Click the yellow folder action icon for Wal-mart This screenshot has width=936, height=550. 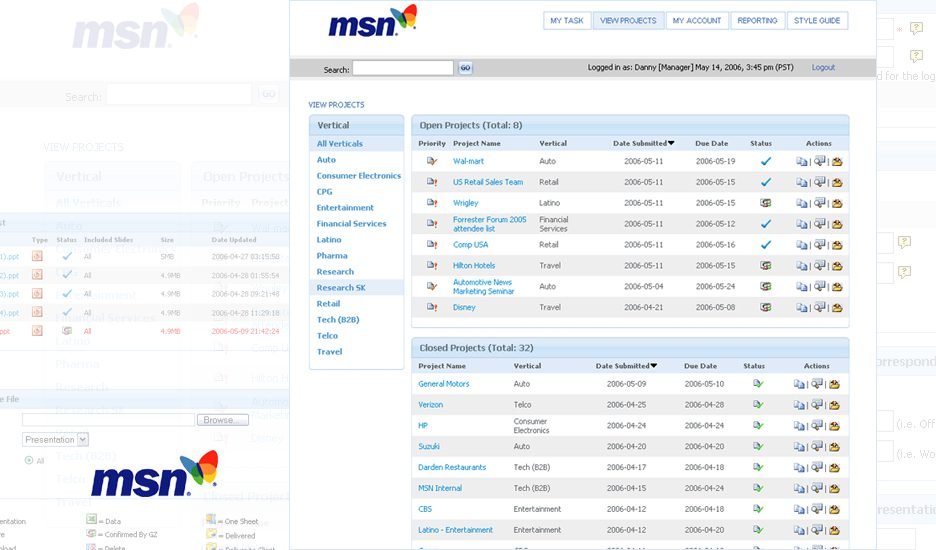coord(837,161)
